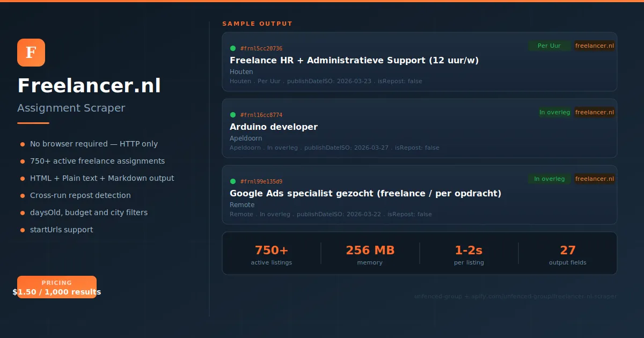This screenshot has height=338, width=644.
Task: Open the 'Freelance HR + Administratieve Support' listing title
Action: [354, 60]
